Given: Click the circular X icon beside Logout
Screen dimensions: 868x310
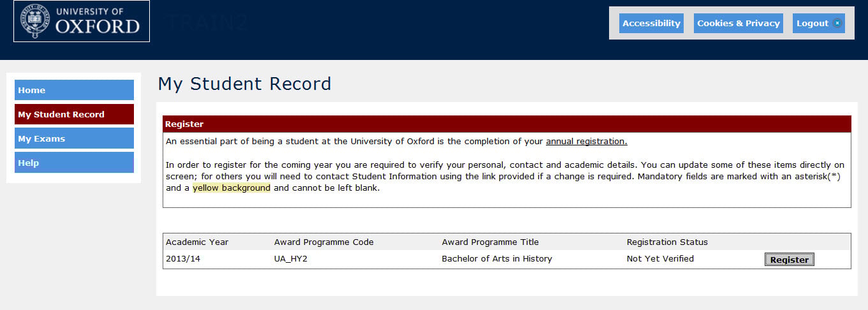Looking at the screenshot, I should (837, 24).
